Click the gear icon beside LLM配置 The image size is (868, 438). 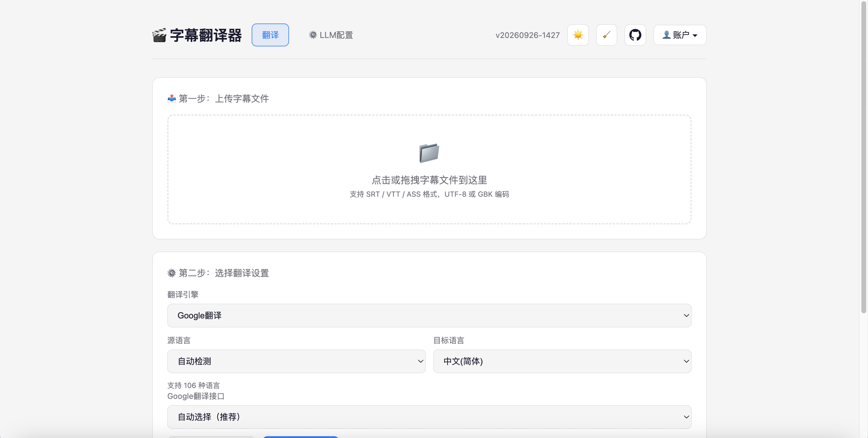313,35
